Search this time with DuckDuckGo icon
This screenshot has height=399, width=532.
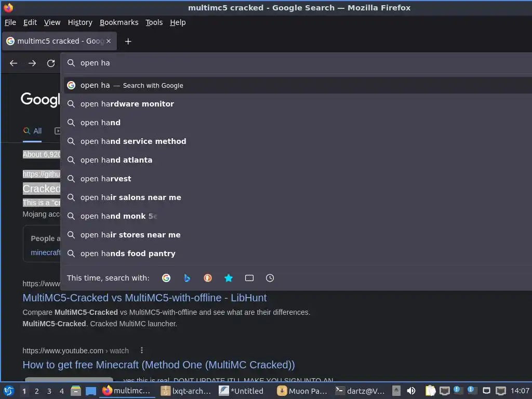208,278
